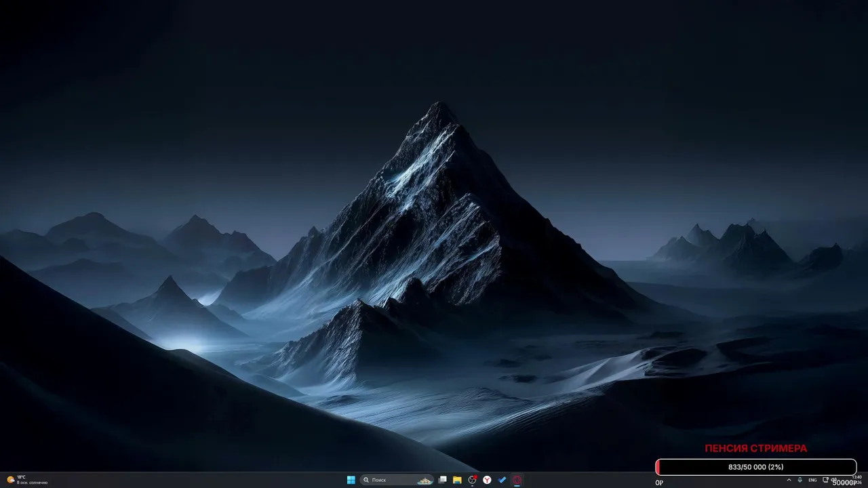Open Yandex Browser from the taskbar
The image size is (868, 488).
[487, 480]
